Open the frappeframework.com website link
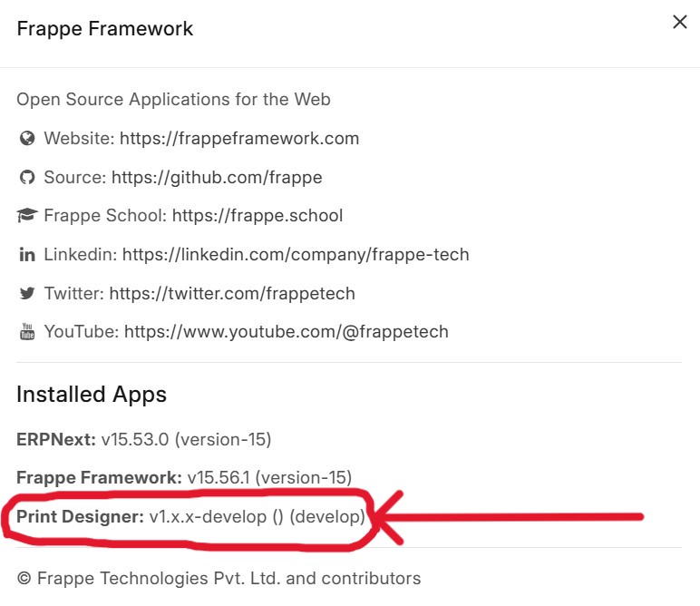The width and height of the screenshot is (700, 606). coord(239,139)
